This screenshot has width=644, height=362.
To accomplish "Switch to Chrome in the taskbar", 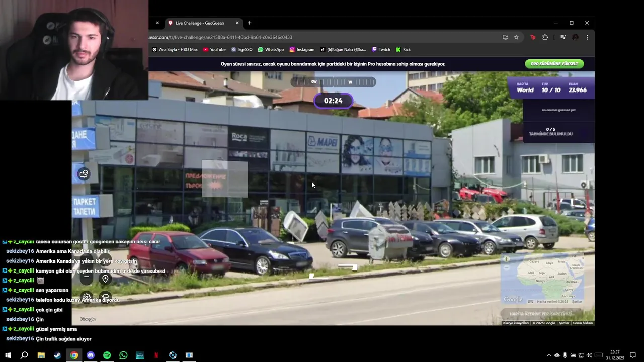I will pyautogui.click(x=74, y=355).
